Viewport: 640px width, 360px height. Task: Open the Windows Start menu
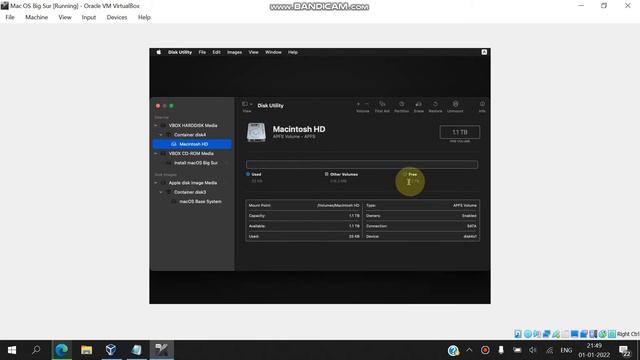tap(12, 350)
